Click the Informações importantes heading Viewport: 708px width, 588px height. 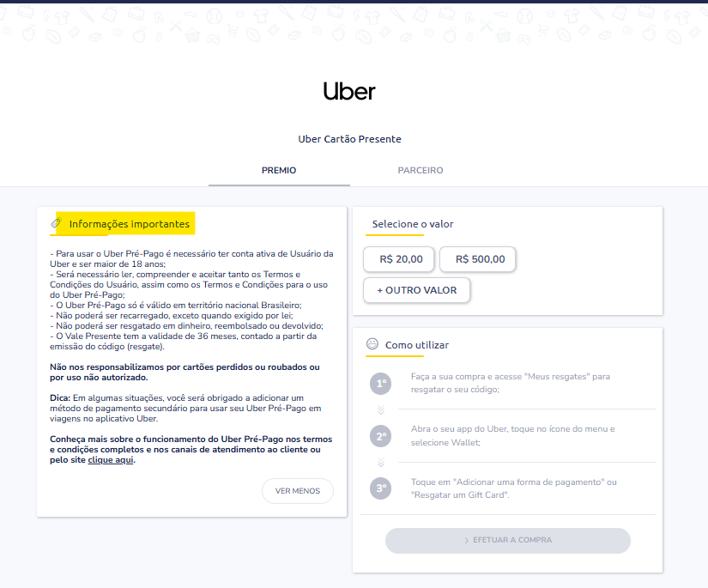pos(130,224)
